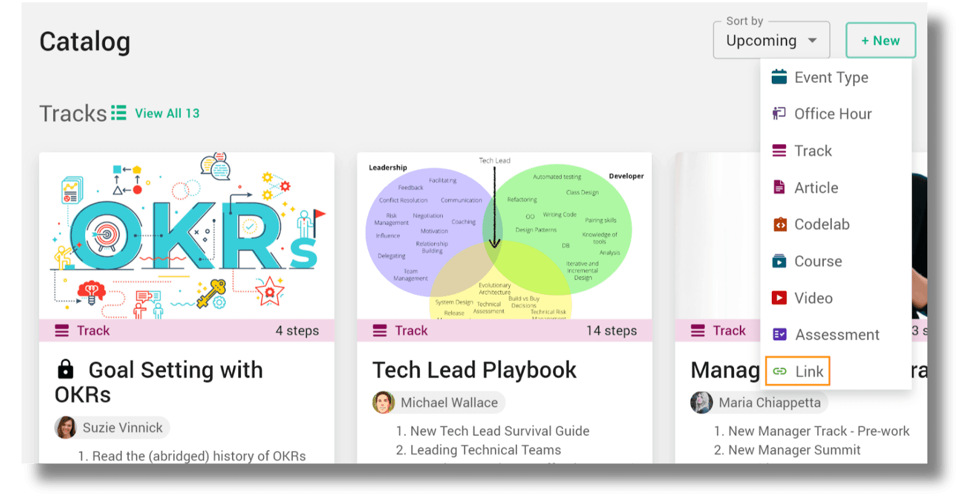Click track icon on the Maria Chiappetta card
The image size is (980, 499).
point(698,330)
